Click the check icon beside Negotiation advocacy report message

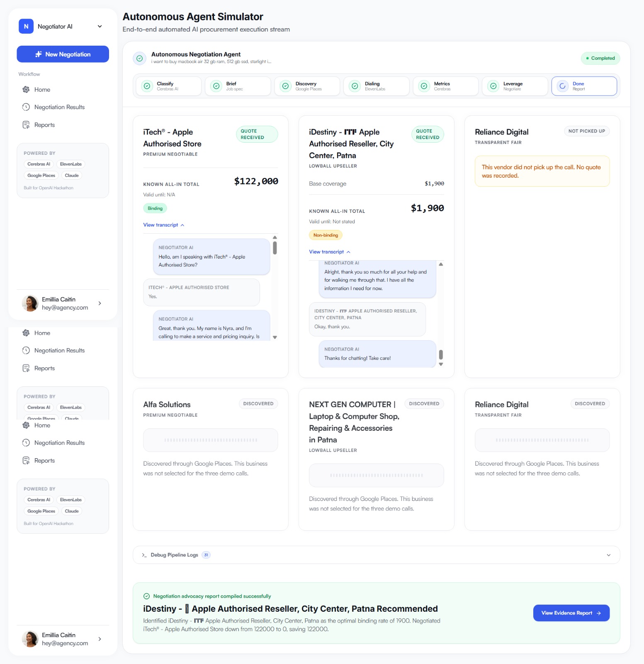(x=146, y=596)
